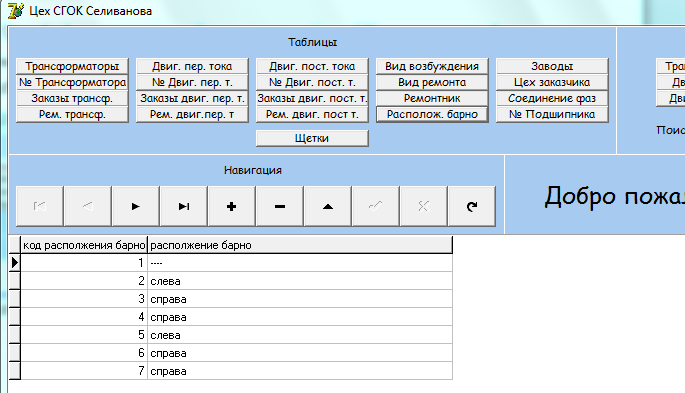This screenshot has width=685, height=393.
Task: Open the Трансформаторы table
Action: coord(73,66)
